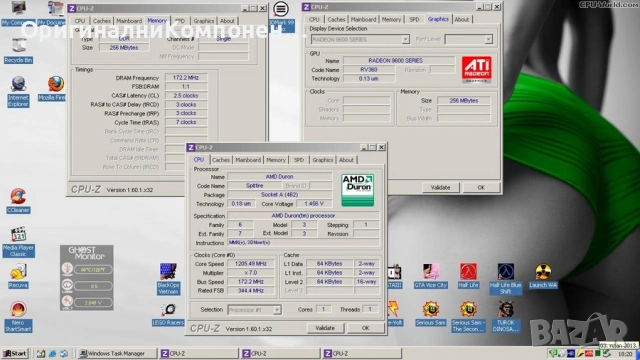Open Mainboard tab in the front CPU-Z window

pos(248,160)
